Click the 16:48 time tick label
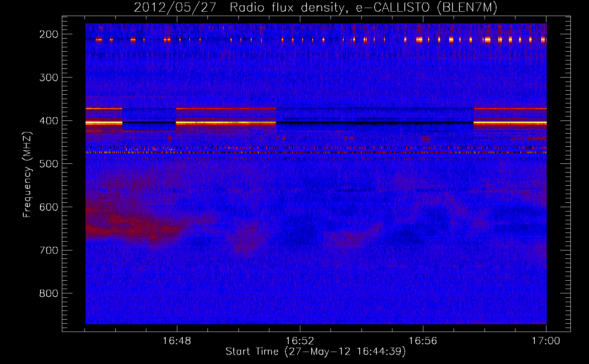589x364 pixels. [177, 341]
